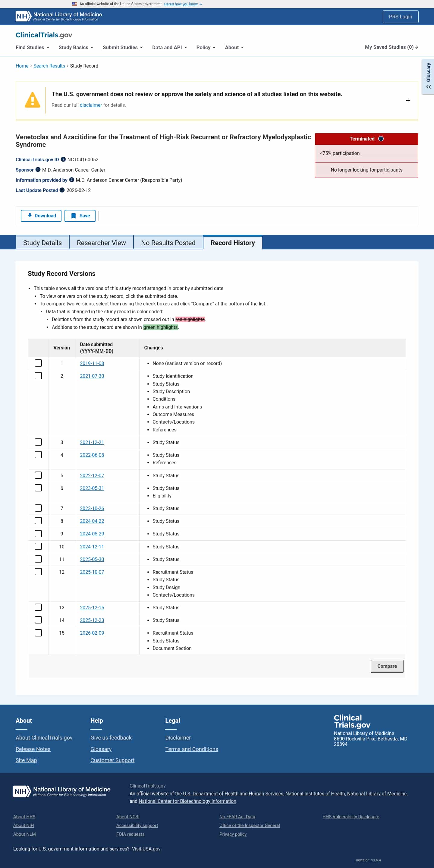Go to Home breadcrumb link

tap(22, 66)
